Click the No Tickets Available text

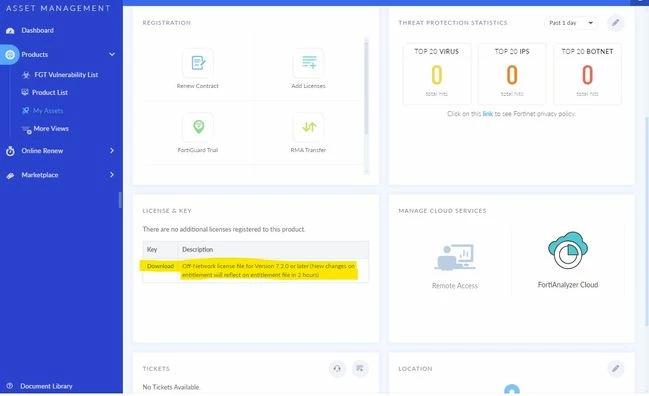tap(171, 387)
